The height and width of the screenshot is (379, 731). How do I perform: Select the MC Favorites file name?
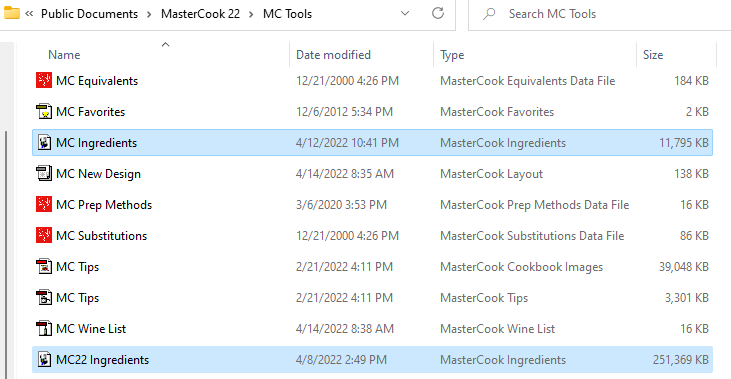point(90,112)
